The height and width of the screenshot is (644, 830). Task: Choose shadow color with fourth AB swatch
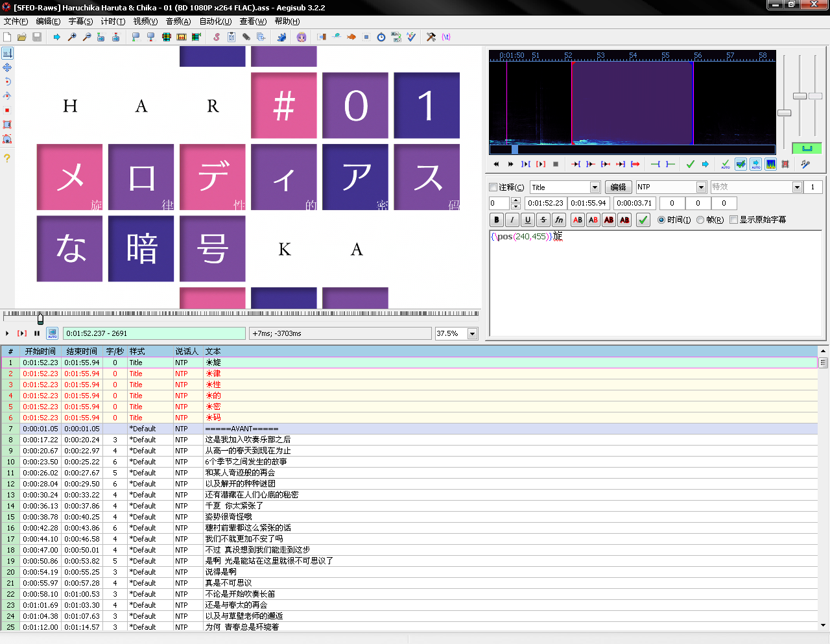624,220
